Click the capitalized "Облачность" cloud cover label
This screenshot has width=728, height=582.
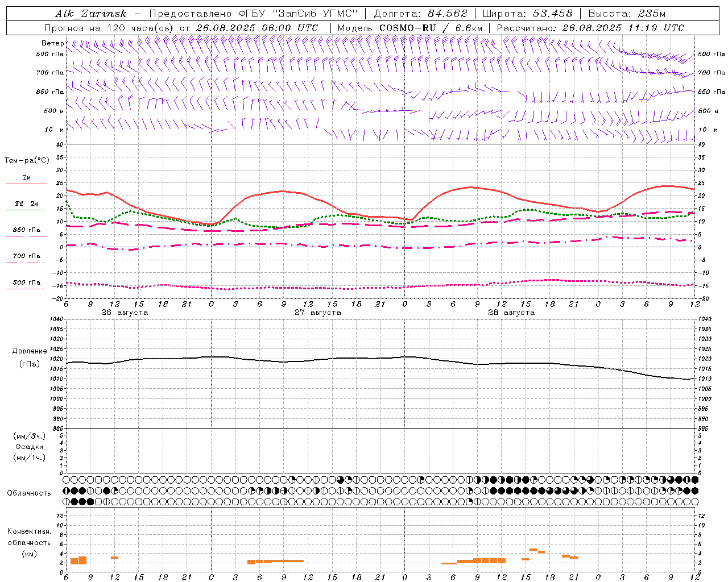pyautogui.click(x=29, y=493)
